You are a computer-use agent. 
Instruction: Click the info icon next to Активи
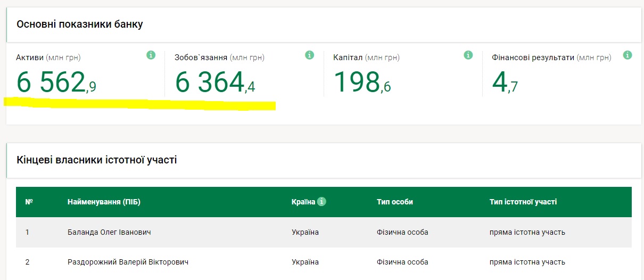click(151, 55)
